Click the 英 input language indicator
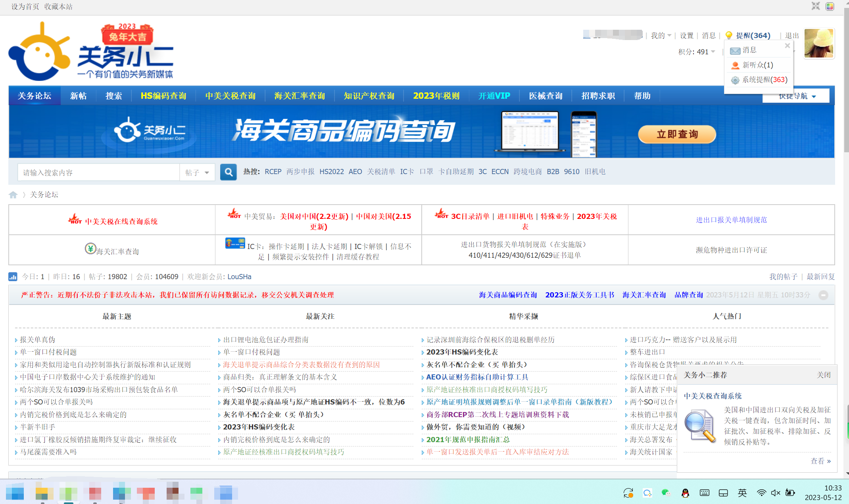849x504 pixels. (742, 493)
